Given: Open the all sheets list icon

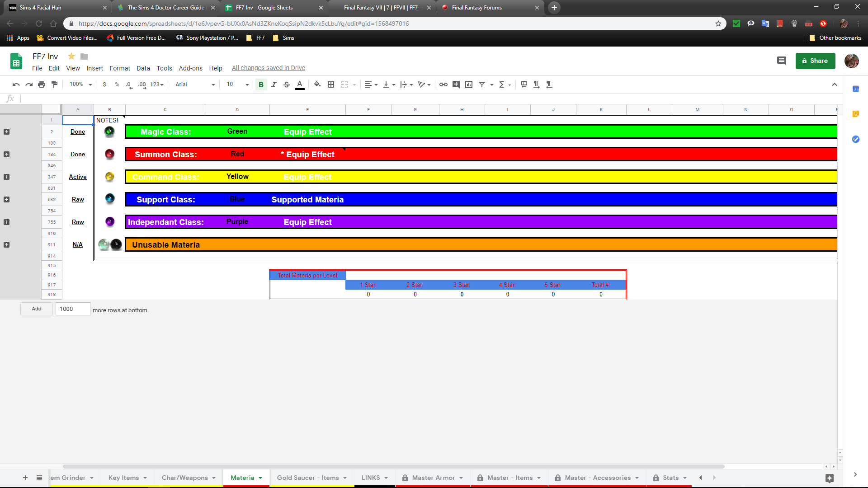Looking at the screenshot, I should point(39,478).
